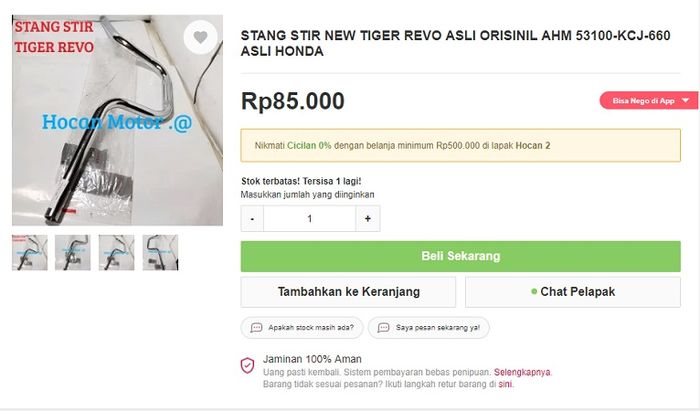Click 'Tambahkan ke Keranjang' button

tap(348, 292)
